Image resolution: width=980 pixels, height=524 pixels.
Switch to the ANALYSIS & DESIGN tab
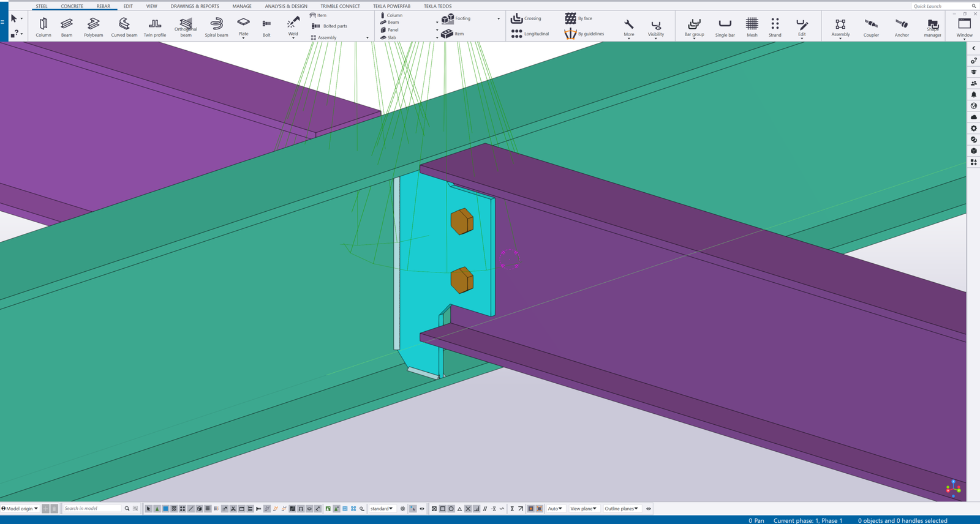coord(286,6)
